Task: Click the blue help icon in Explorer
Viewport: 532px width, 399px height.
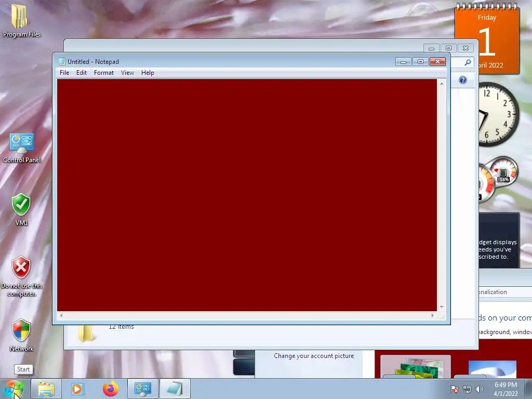Action: pyautogui.click(x=463, y=80)
